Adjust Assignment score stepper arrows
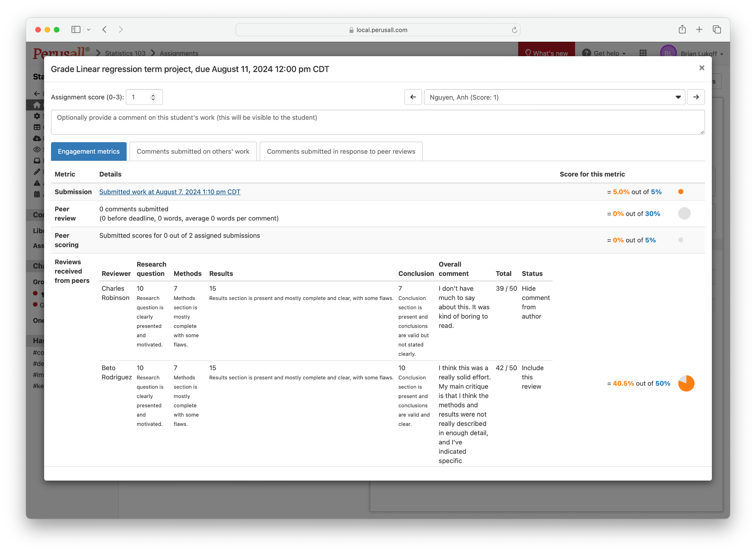The image size is (756, 553). 153,97
